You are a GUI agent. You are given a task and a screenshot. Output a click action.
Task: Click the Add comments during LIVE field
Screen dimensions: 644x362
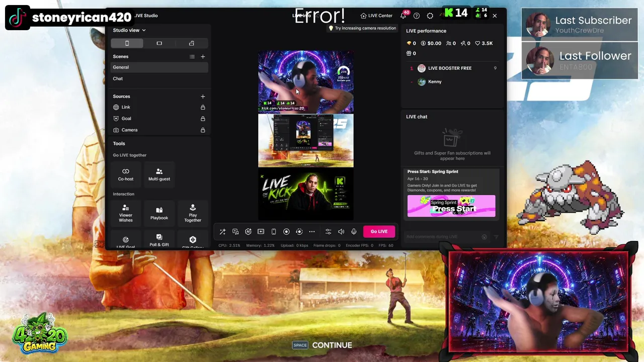point(443,237)
